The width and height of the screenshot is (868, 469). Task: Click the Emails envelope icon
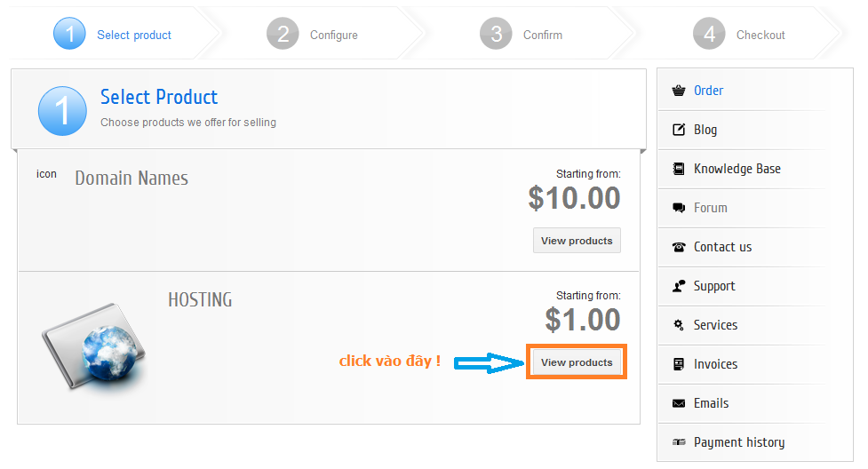[679, 403]
